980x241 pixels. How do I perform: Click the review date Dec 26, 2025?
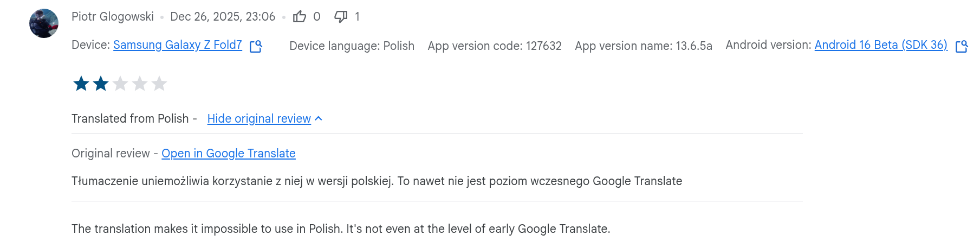pos(223,17)
